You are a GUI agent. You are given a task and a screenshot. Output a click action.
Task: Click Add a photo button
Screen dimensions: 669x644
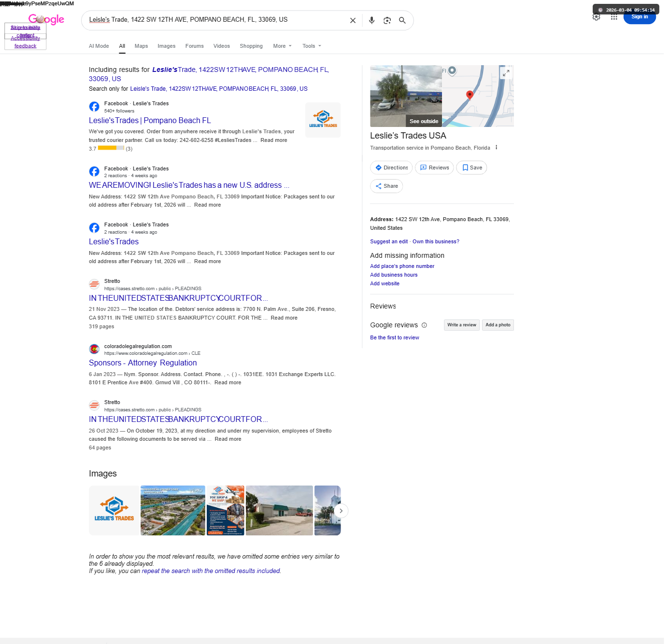tap(498, 325)
